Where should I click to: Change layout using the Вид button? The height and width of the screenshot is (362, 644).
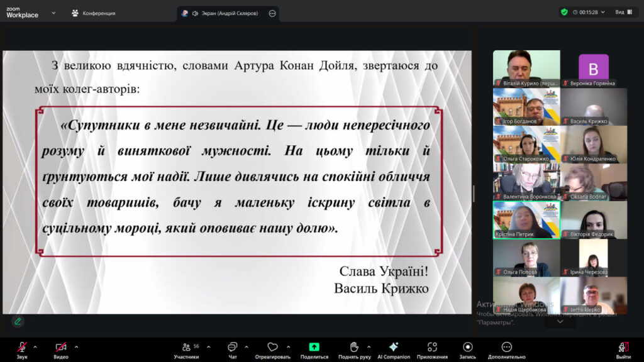pos(623,12)
